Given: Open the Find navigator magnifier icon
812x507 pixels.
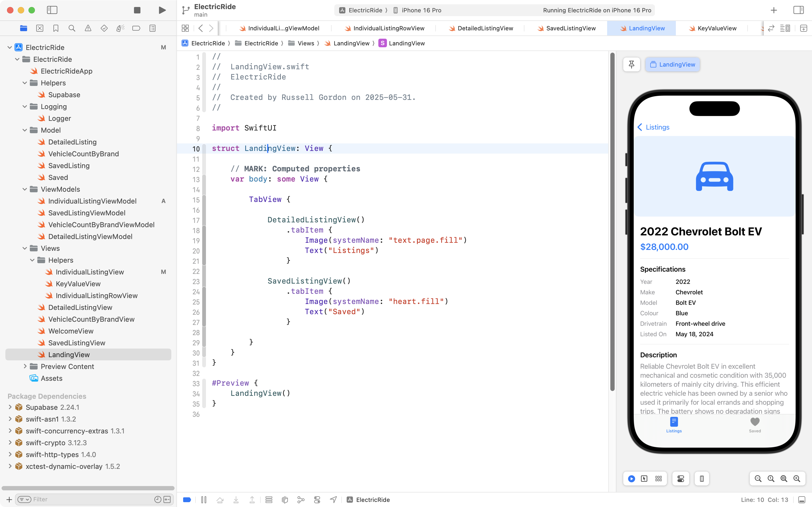Looking at the screenshot, I should click(72, 28).
